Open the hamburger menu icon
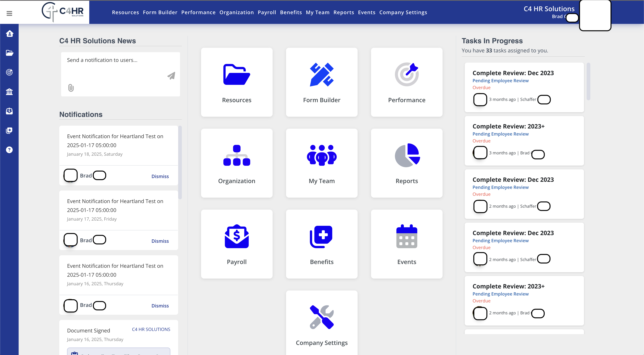644x355 pixels. coord(9,13)
